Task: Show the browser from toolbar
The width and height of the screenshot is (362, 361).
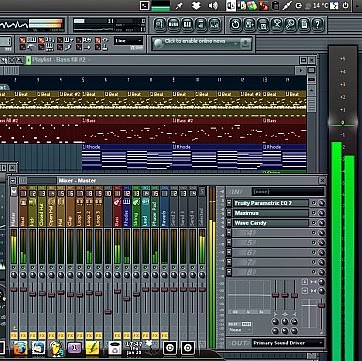Action: 201,25
